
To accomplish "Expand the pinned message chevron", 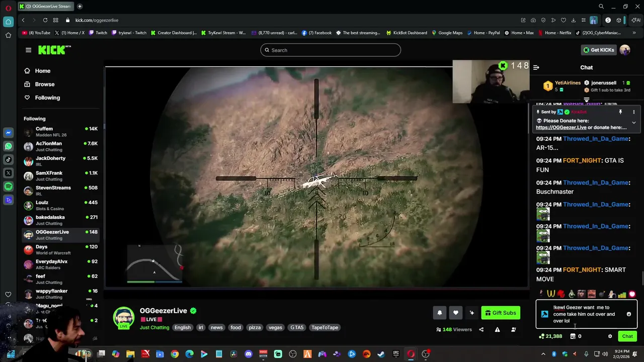I will click(633, 122).
